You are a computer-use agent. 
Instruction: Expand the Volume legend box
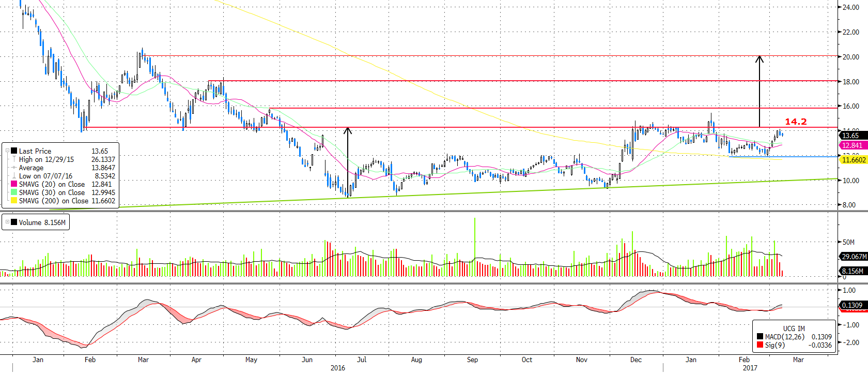[x=7, y=222]
